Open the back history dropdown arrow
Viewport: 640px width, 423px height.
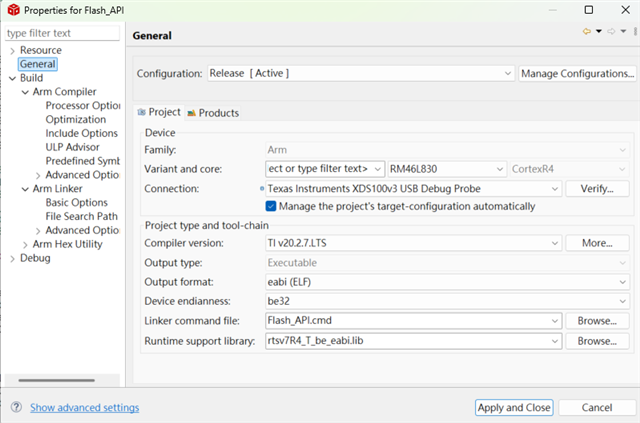[x=599, y=31]
